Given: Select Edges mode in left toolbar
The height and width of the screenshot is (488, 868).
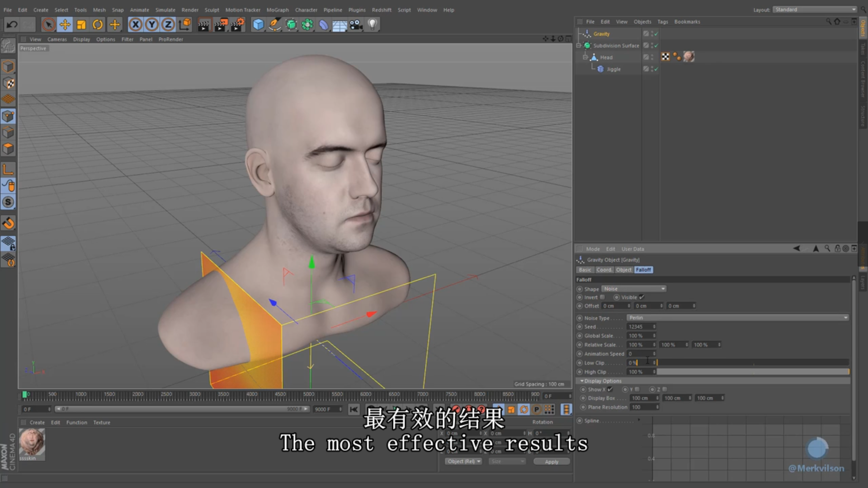Looking at the screenshot, I should coord(8,132).
